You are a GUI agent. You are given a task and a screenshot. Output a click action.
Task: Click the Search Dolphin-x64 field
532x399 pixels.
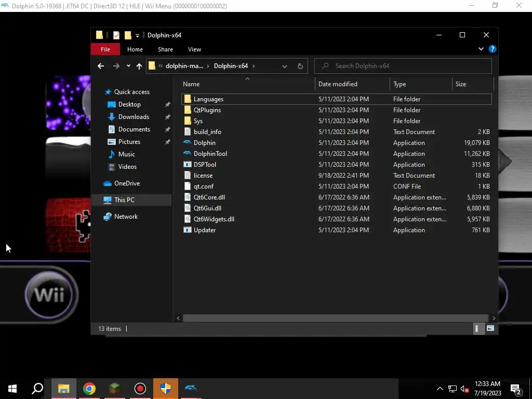coord(403,66)
